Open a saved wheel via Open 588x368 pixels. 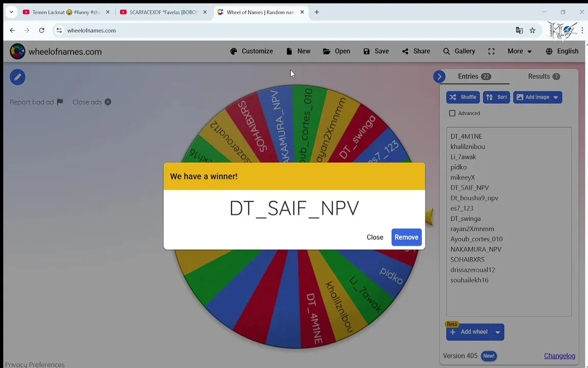[336, 51]
